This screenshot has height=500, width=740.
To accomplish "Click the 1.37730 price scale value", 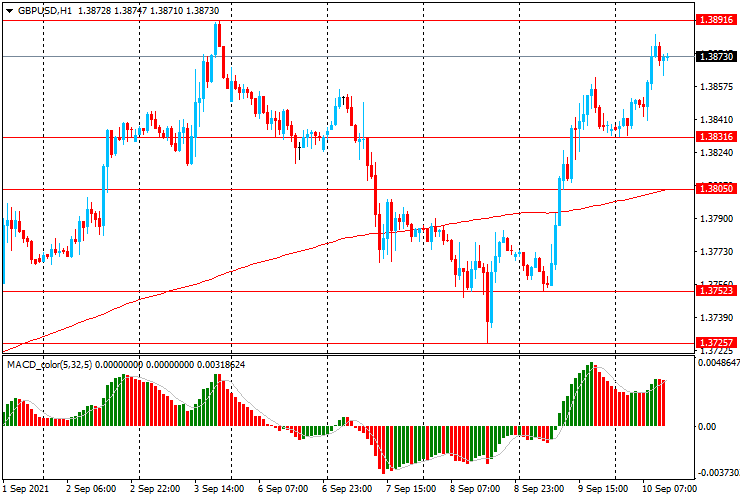I will pyautogui.click(x=717, y=252).
